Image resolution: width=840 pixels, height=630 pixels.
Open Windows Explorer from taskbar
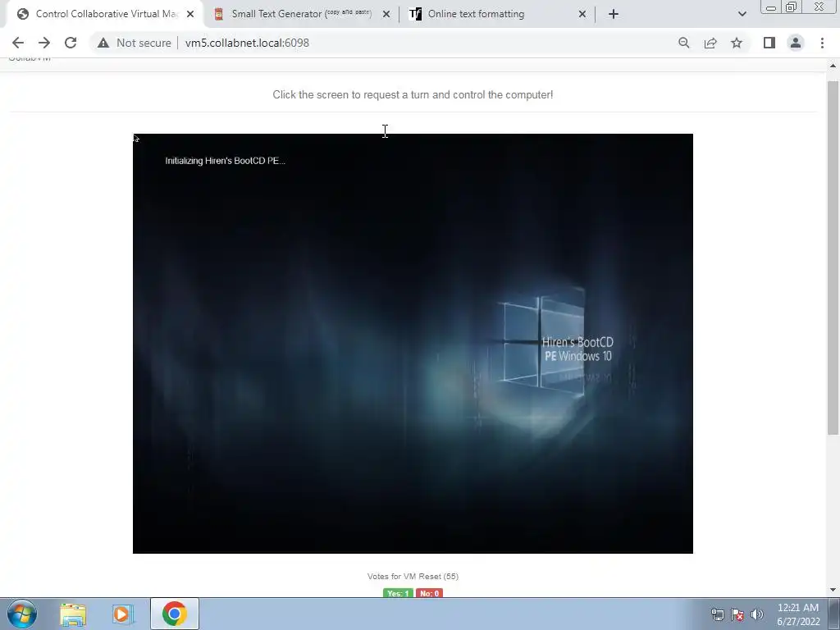coord(73,614)
